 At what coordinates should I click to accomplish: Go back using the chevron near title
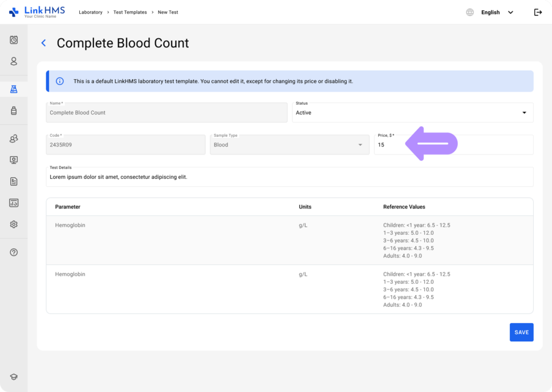coord(43,43)
